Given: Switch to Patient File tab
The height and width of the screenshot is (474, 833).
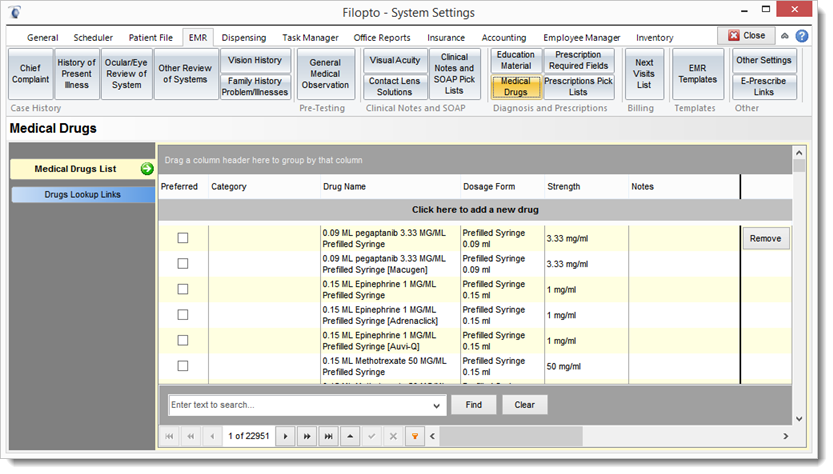Looking at the screenshot, I should pyautogui.click(x=150, y=38).
